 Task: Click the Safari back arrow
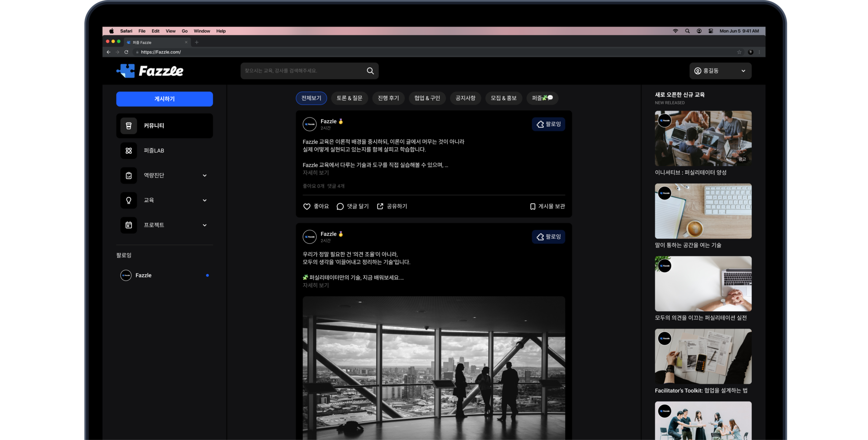click(108, 52)
